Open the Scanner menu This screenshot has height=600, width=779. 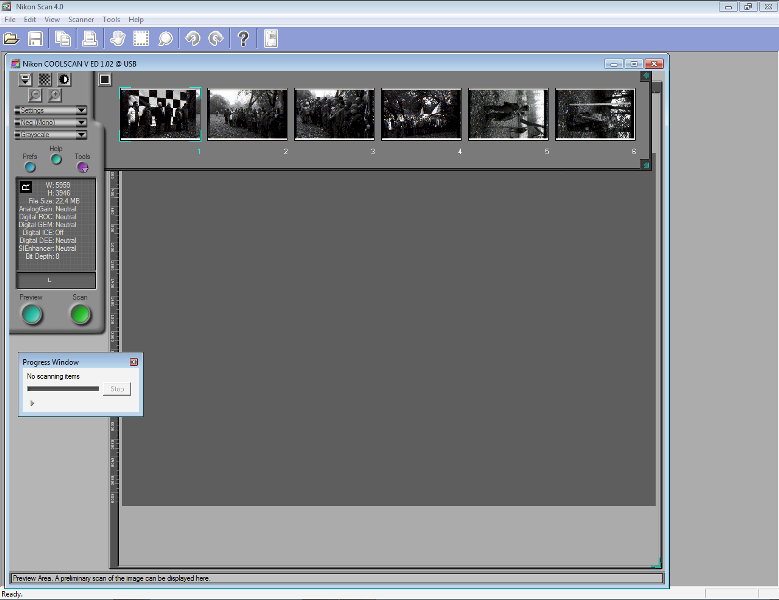click(x=81, y=19)
